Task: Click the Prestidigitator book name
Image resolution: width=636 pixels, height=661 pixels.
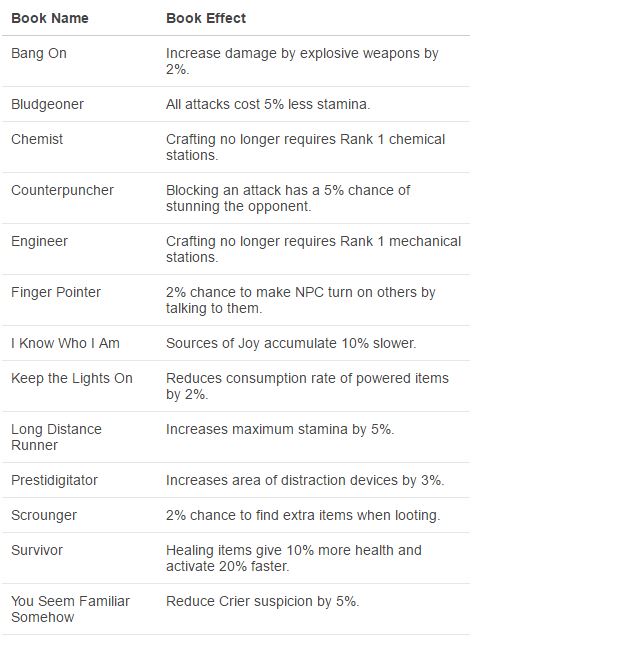Action: pyautogui.click(x=54, y=480)
